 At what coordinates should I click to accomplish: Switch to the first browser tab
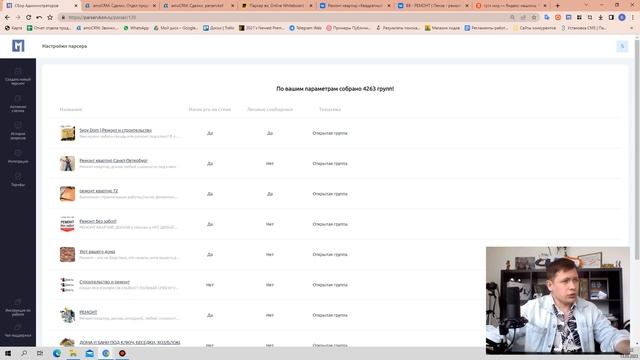point(41,6)
